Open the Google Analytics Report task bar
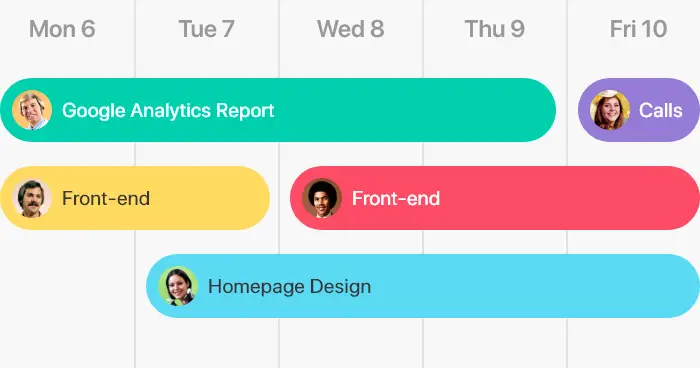Viewport: 700px width, 368px height. coord(278,110)
